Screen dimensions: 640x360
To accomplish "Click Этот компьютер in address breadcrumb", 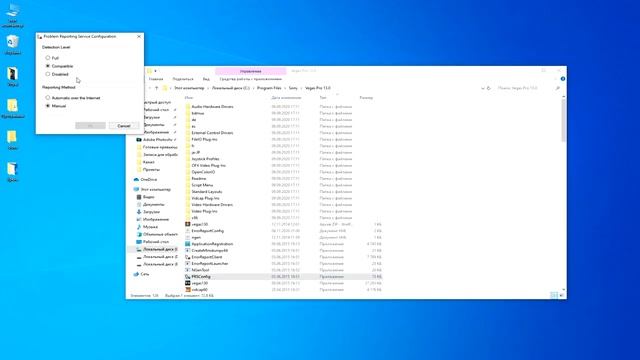I will point(189,88).
